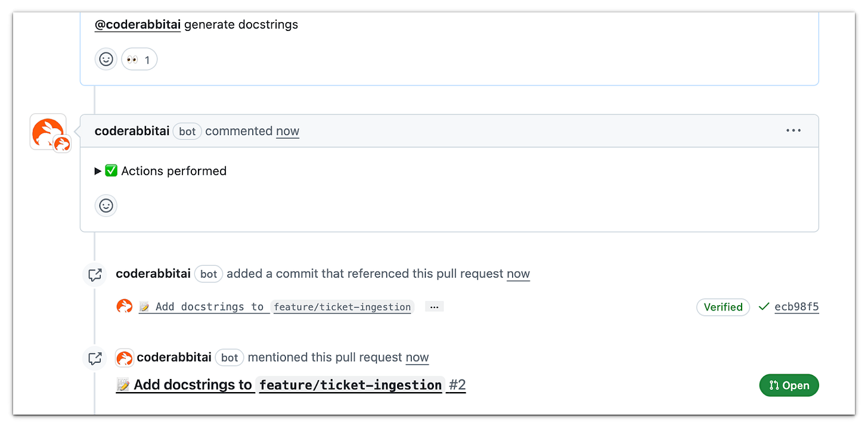The width and height of the screenshot is (868, 429).
Task: Click the coderabbitai rabbit avatar beside the comment
Action: point(48,132)
